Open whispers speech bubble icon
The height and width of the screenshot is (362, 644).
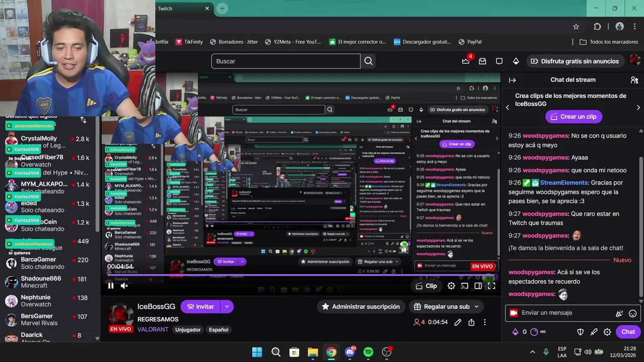click(499, 61)
